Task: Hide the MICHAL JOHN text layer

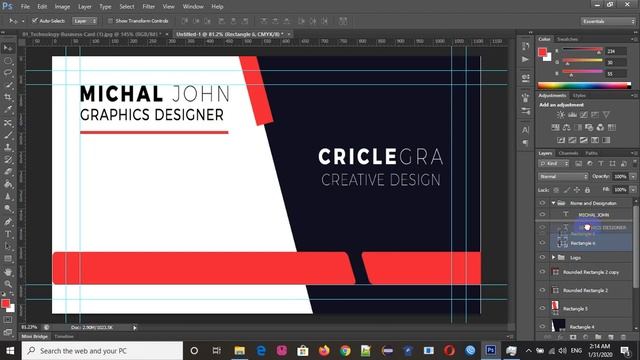Action: coord(542,214)
